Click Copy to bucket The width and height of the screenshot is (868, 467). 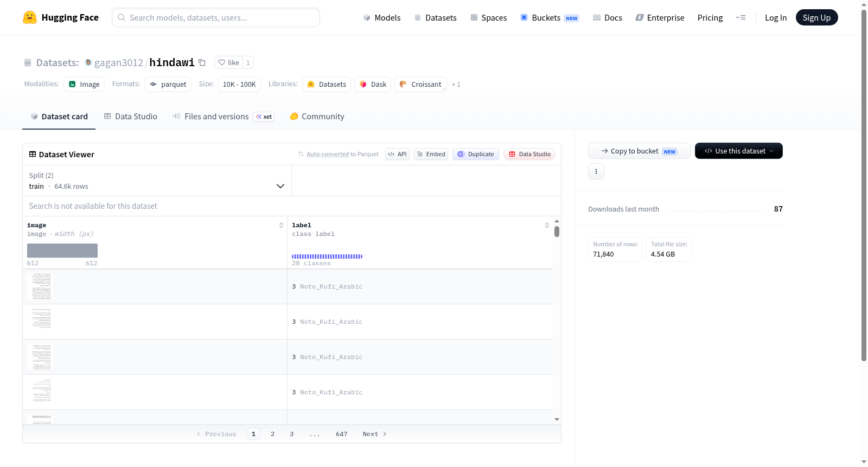(x=639, y=151)
